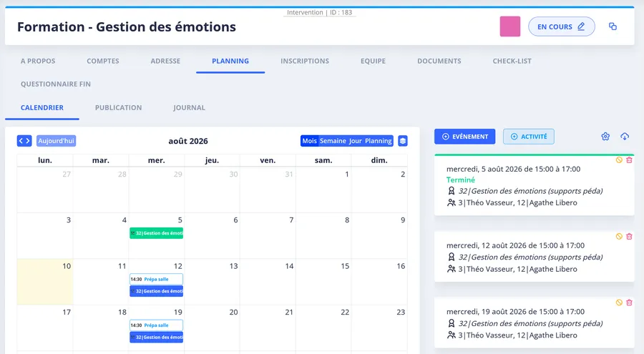
Task: Open the blue Gestion des émotions event on August 12
Action: tap(157, 291)
